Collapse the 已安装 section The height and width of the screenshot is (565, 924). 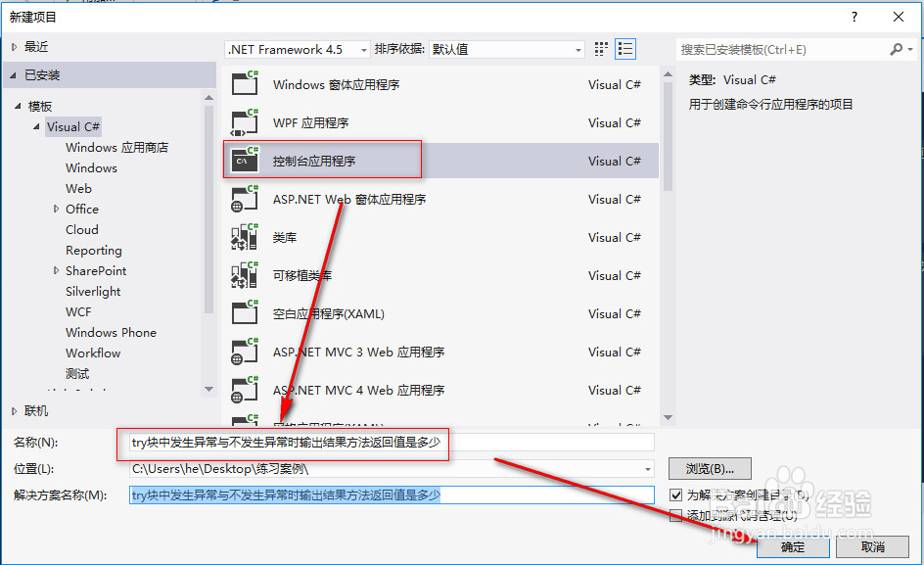(13, 75)
